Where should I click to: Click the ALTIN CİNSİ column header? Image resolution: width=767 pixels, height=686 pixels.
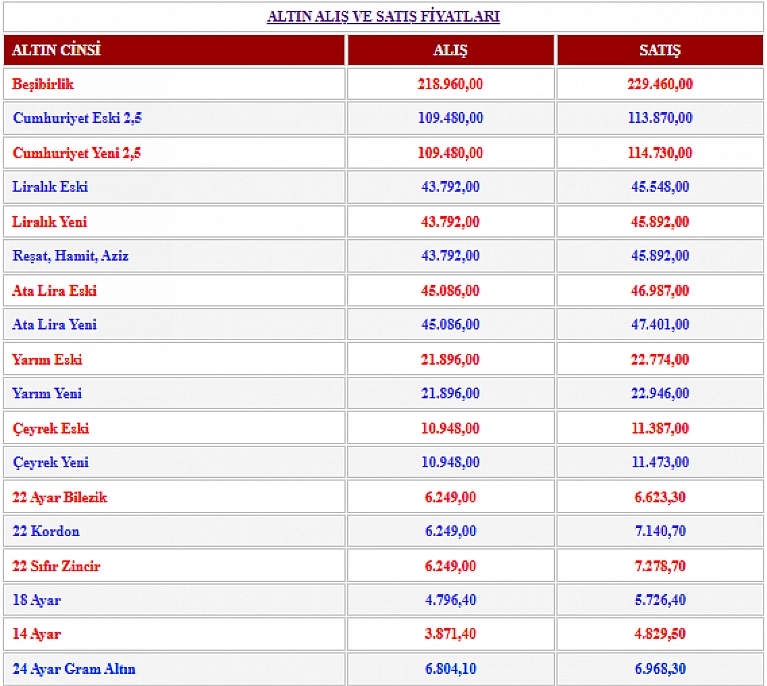[x=57, y=50]
